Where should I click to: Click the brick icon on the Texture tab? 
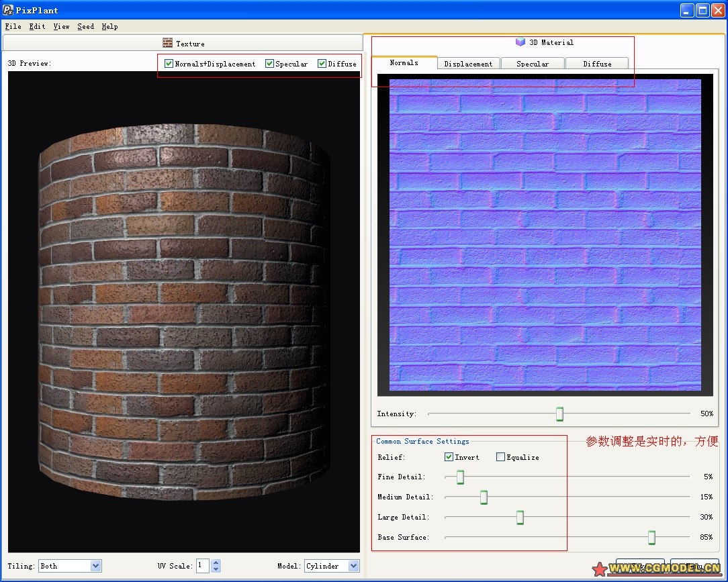(167, 43)
